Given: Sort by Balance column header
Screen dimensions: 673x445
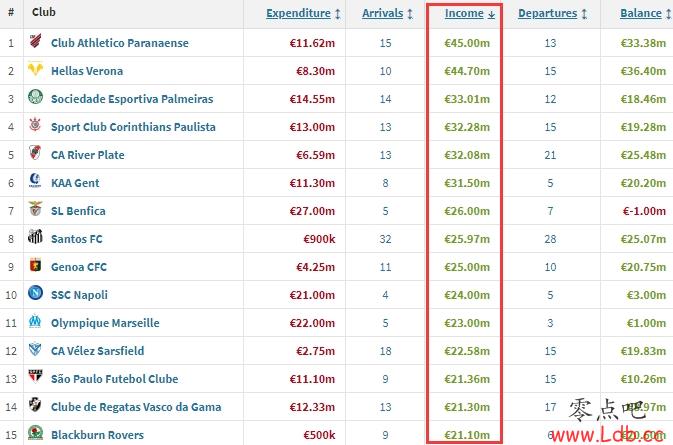Looking at the screenshot, I should click(640, 14).
